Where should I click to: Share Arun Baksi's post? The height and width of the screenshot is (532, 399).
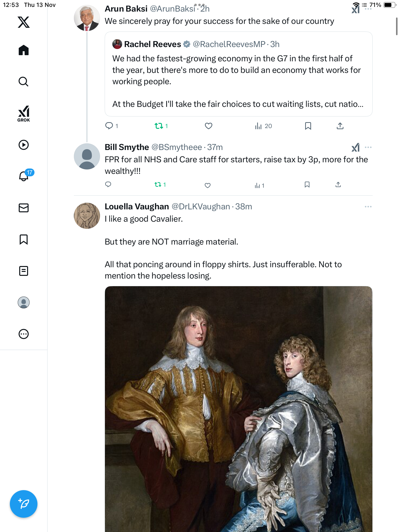pyautogui.click(x=340, y=126)
